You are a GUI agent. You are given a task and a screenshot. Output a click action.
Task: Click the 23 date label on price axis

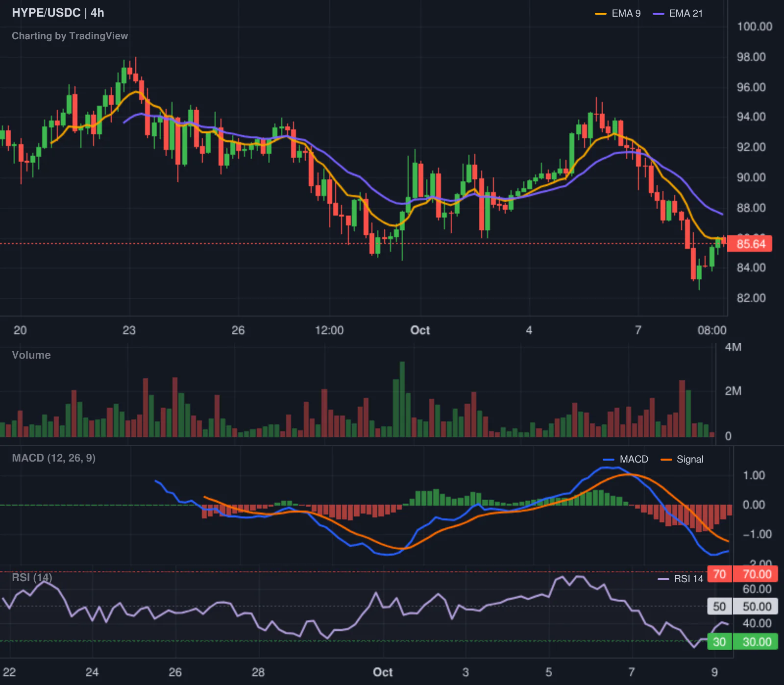[x=129, y=330]
